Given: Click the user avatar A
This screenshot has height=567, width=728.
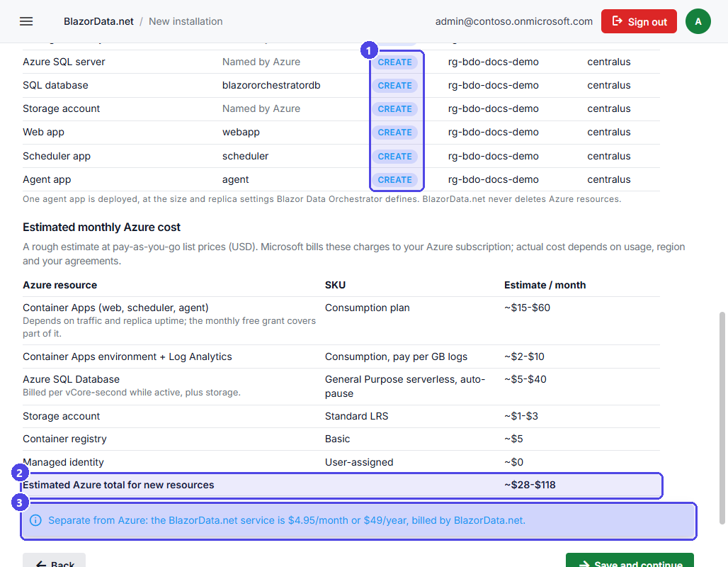Looking at the screenshot, I should coord(698,21).
